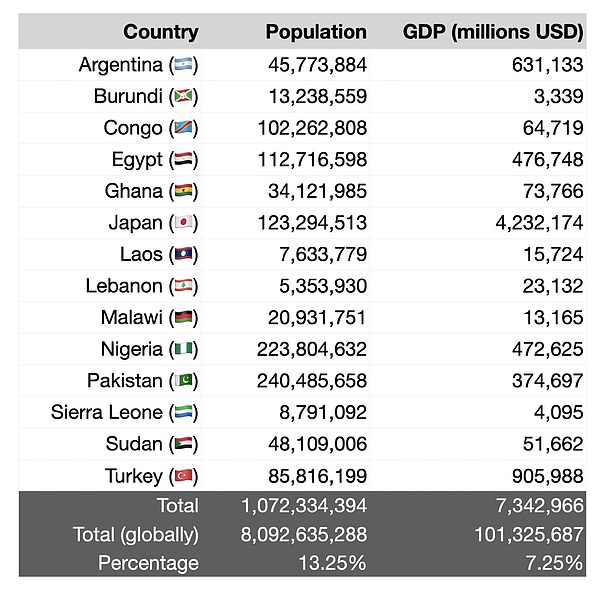The image size is (600, 593).
Task: Click the Population column header
Action: (x=316, y=32)
